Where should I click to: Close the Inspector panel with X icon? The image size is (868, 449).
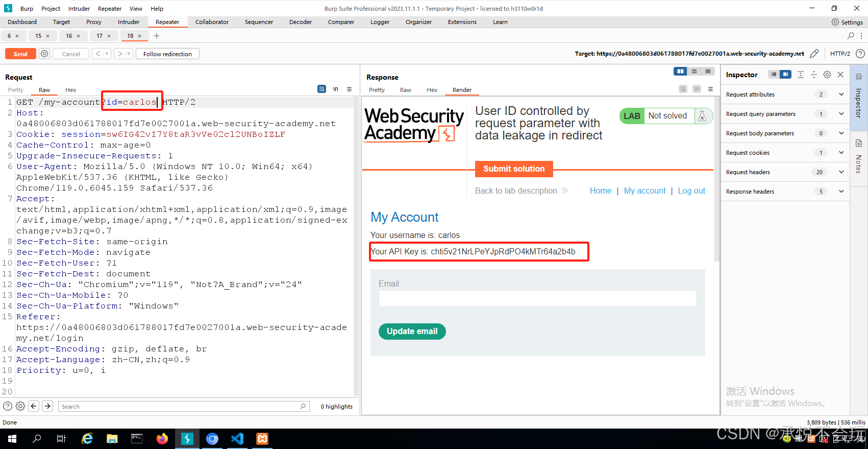pyautogui.click(x=840, y=75)
